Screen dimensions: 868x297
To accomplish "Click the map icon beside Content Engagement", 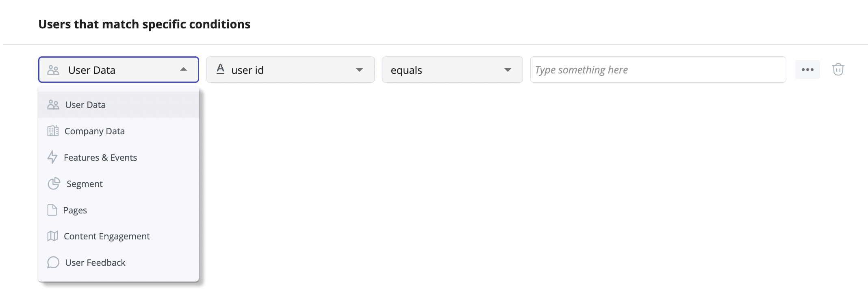I will point(53,236).
